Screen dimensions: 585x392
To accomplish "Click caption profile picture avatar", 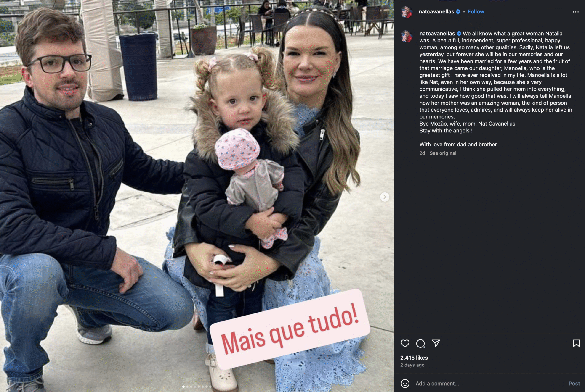I will coord(407,37).
